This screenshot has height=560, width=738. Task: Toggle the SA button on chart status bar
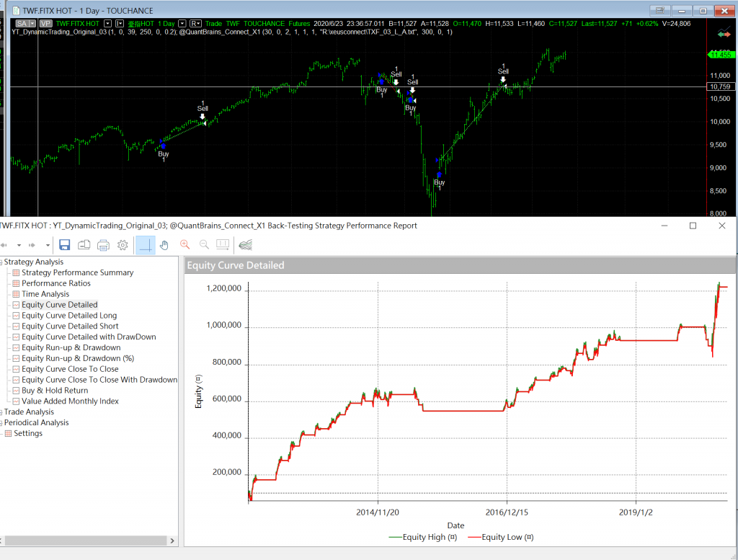click(23, 23)
